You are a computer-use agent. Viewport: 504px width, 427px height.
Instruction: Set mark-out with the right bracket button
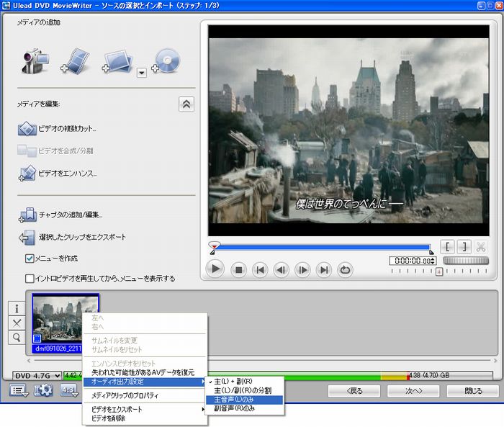pyautogui.click(x=464, y=246)
